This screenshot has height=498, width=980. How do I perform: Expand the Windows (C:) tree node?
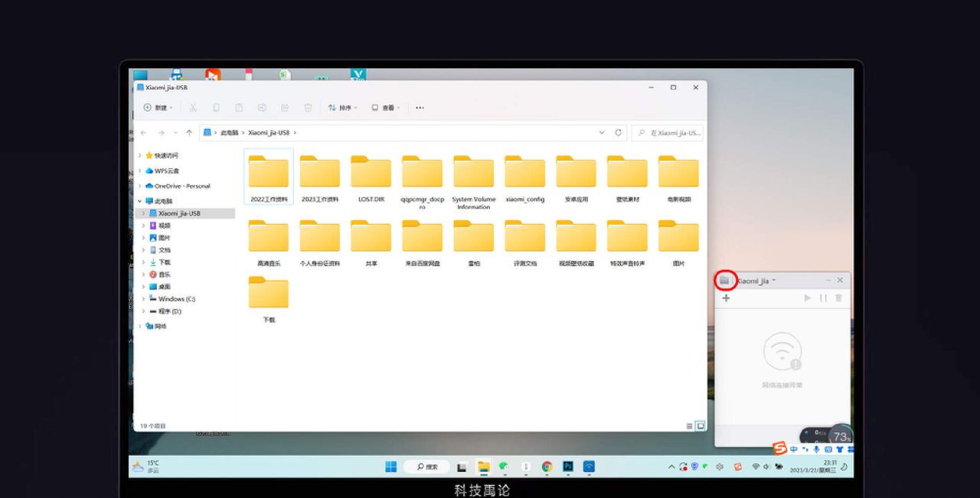[x=143, y=299]
